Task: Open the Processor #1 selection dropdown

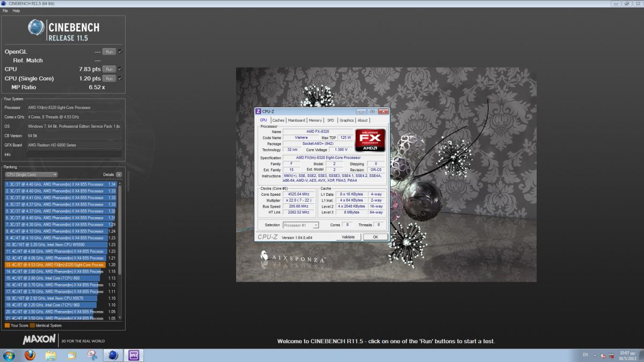Action: coord(301,225)
